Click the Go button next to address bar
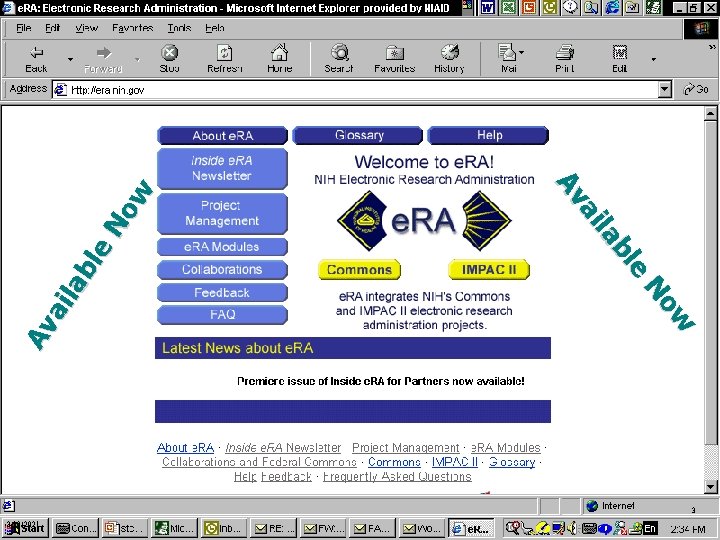Screen dimensions: 720x540 [696, 89]
